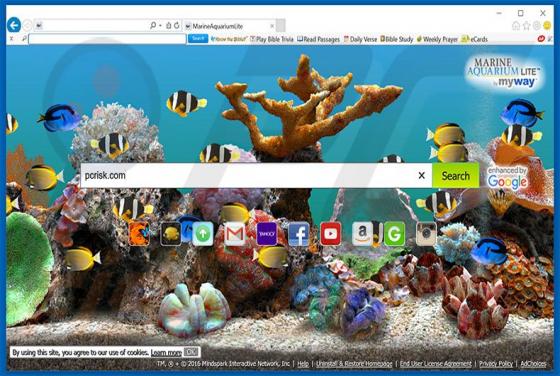
Task: Open Uninstall & Restore Homepage link
Action: 354,364
